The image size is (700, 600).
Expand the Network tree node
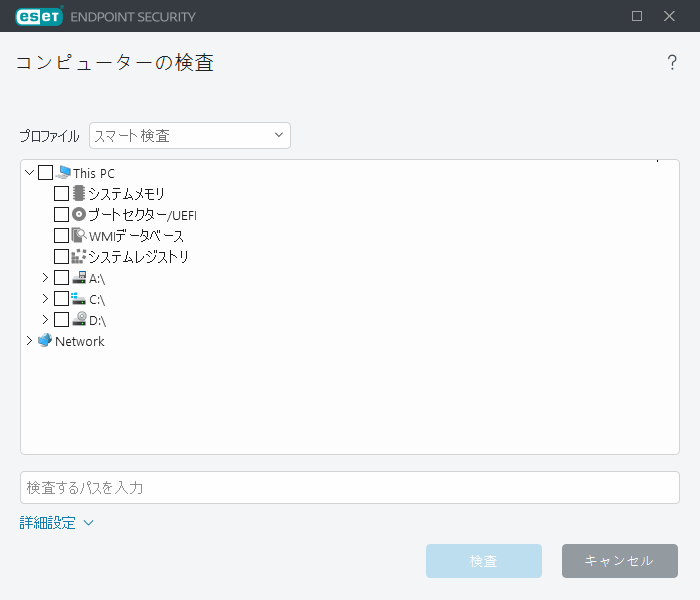(29, 341)
